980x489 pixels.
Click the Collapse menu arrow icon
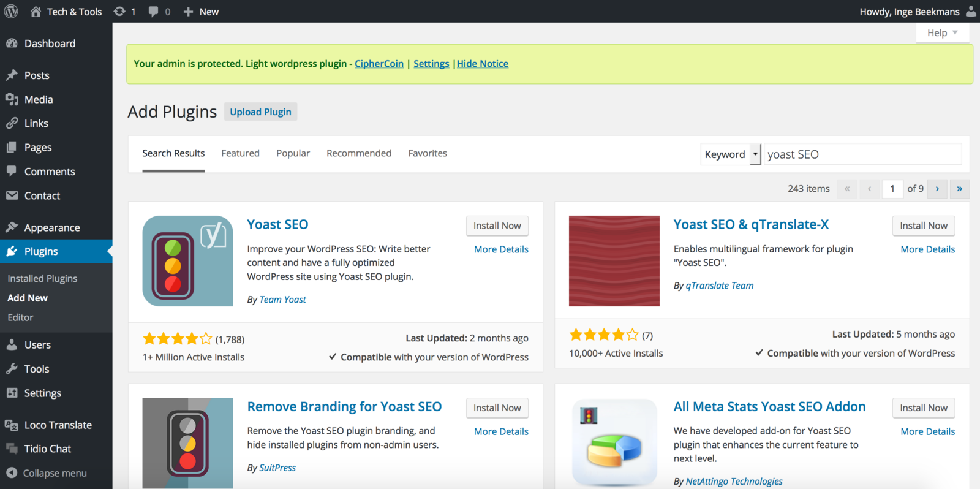(12, 472)
